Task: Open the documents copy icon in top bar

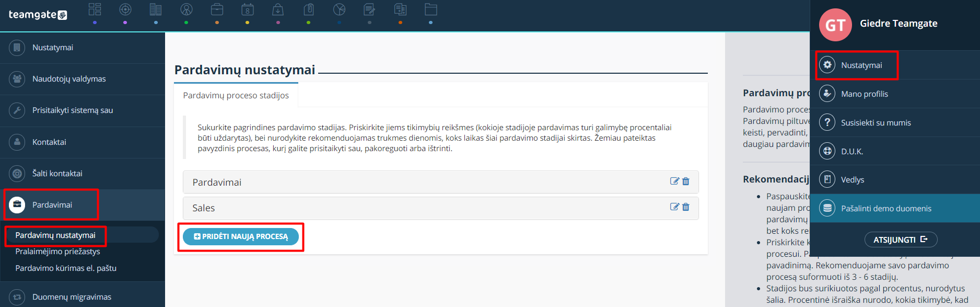Action: tap(400, 9)
